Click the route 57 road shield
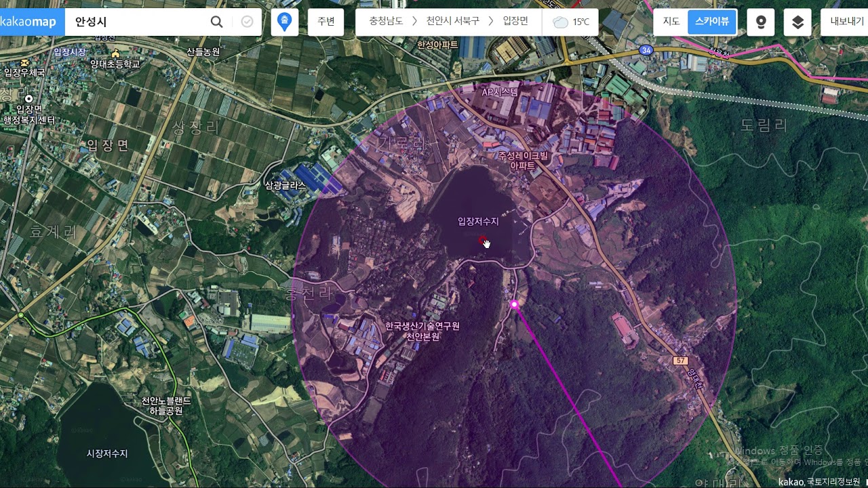 (x=681, y=361)
